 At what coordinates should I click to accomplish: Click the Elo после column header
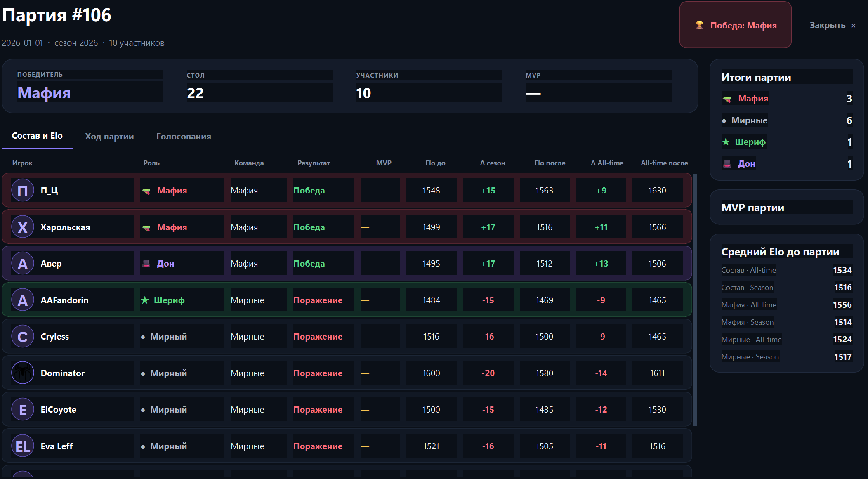tap(550, 163)
